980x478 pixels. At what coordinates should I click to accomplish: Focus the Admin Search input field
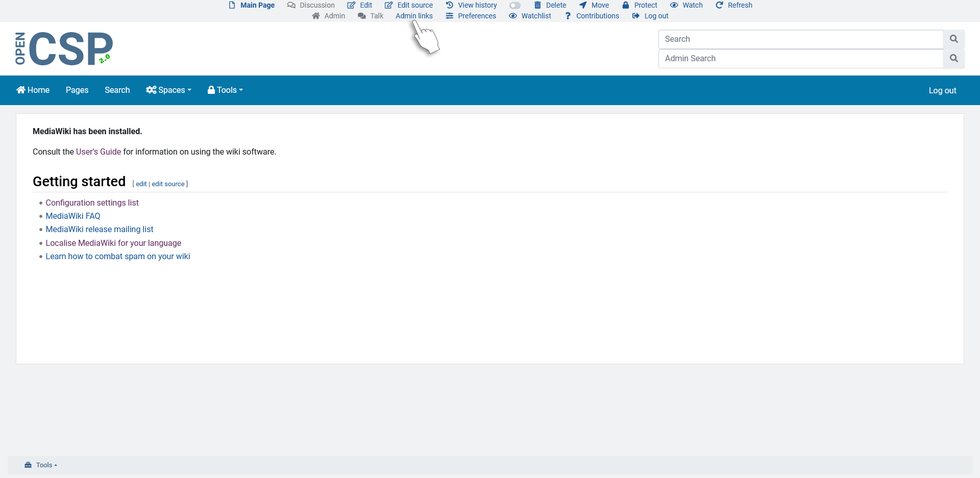(800, 59)
